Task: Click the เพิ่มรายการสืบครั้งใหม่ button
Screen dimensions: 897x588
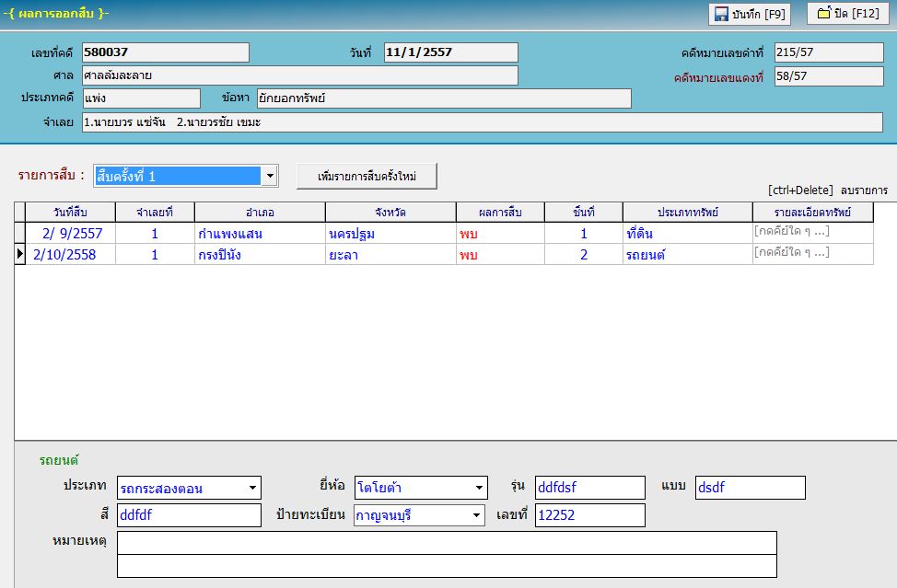Action: pos(367,176)
